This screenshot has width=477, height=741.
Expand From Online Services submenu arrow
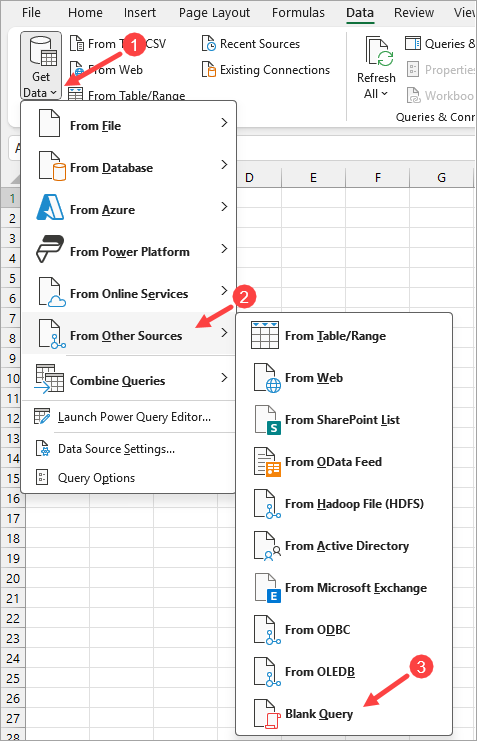[x=225, y=291]
